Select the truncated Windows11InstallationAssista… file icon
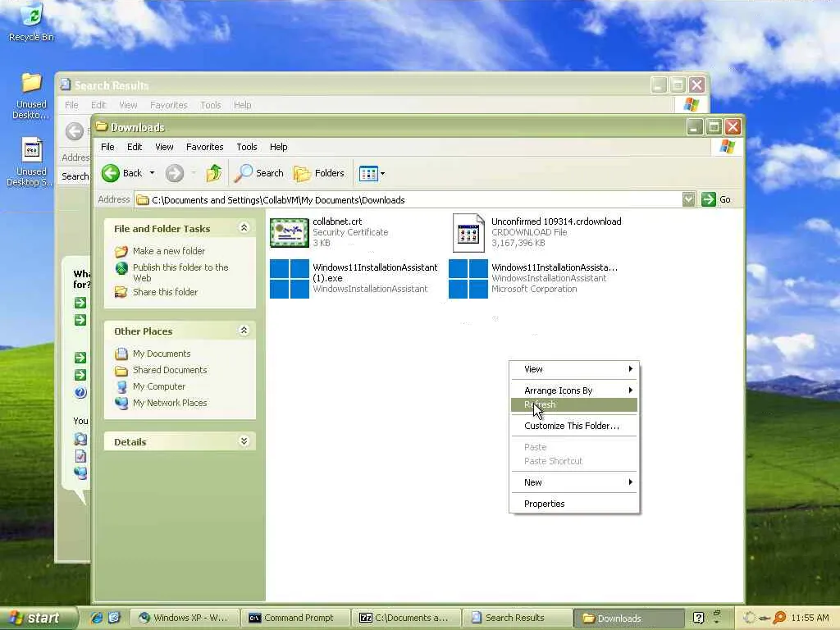The width and height of the screenshot is (840, 630). pos(468,279)
